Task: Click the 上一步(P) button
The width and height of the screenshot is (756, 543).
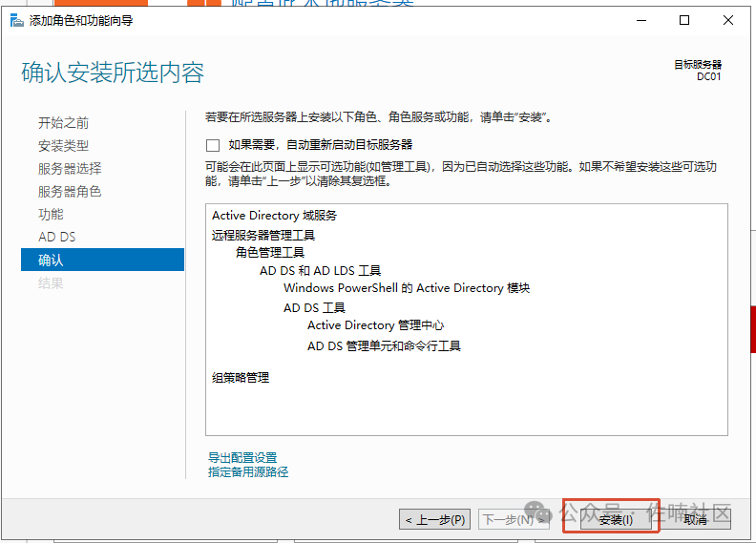Action: (x=435, y=520)
